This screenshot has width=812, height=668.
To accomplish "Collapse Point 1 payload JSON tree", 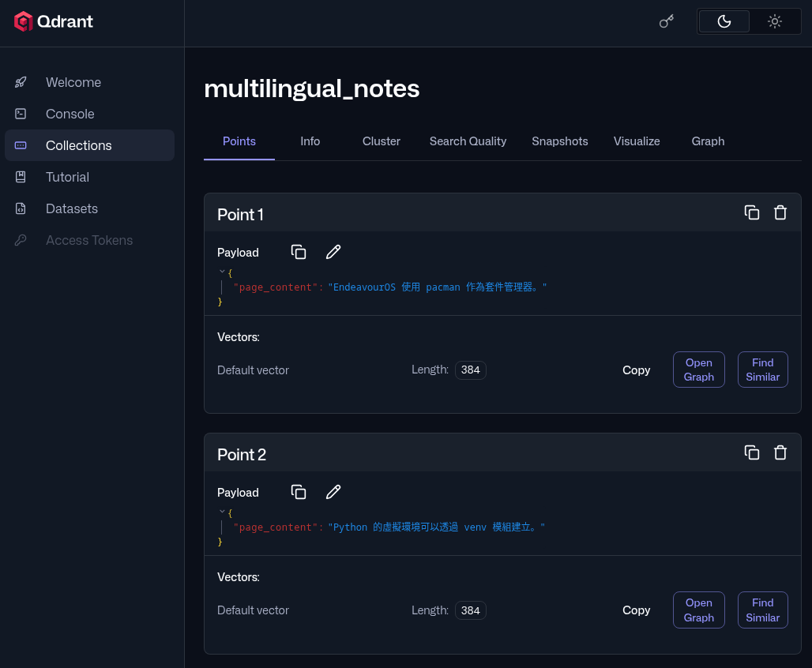I will (222, 272).
